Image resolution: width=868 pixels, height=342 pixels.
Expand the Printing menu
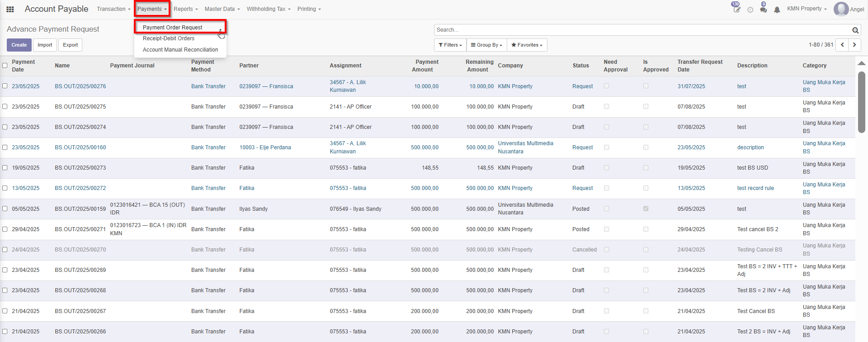tap(309, 9)
